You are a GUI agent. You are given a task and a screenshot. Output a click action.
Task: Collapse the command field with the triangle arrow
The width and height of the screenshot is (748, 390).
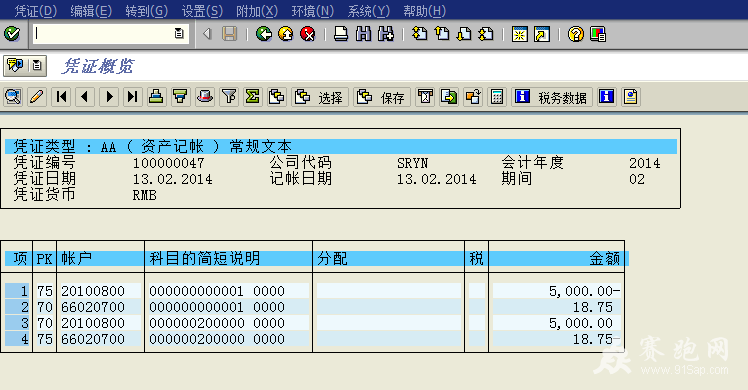coord(207,34)
